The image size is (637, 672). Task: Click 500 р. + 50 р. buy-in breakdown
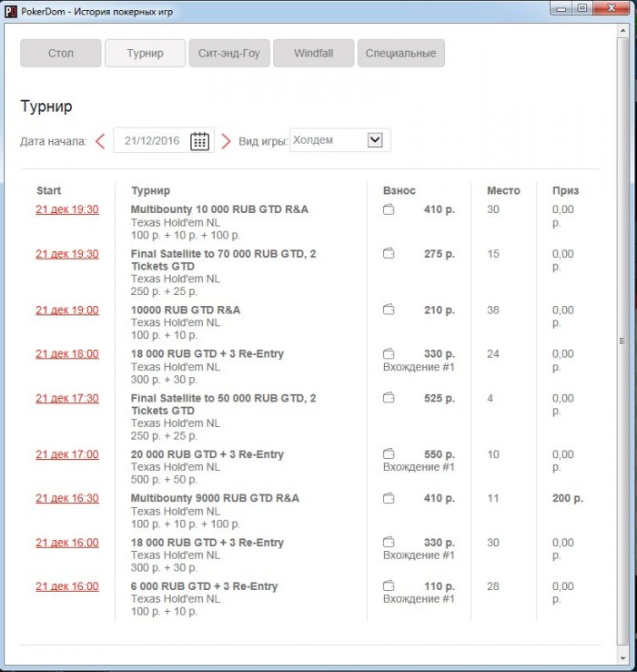(164, 480)
